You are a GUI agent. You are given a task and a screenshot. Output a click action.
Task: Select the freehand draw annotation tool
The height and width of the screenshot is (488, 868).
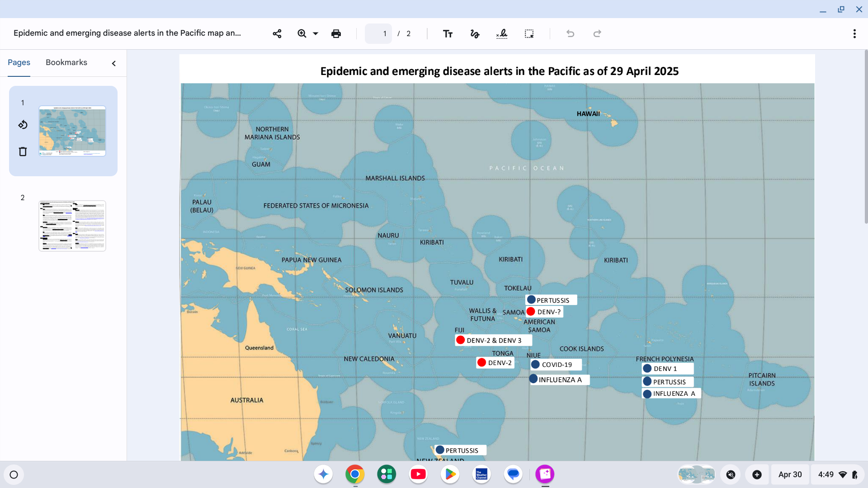(x=475, y=33)
